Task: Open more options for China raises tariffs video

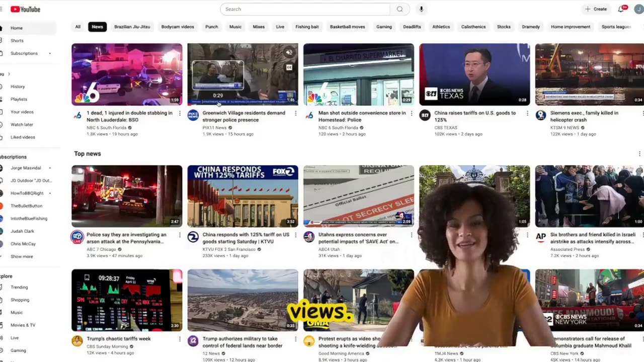Action: (527, 114)
